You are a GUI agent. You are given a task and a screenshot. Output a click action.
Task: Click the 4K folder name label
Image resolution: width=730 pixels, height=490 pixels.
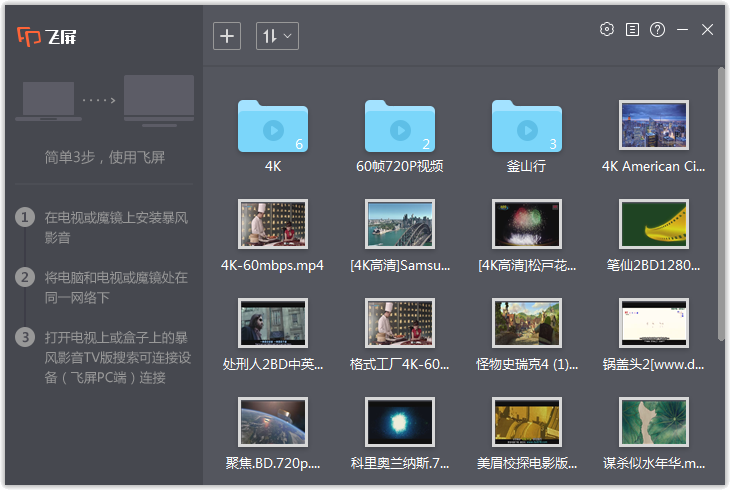273,166
